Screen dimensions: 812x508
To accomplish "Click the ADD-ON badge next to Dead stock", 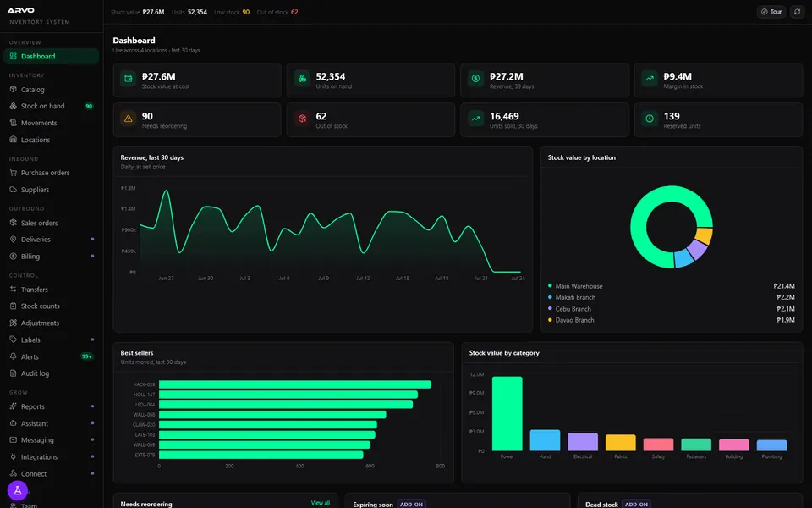I will click(x=636, y=505).
